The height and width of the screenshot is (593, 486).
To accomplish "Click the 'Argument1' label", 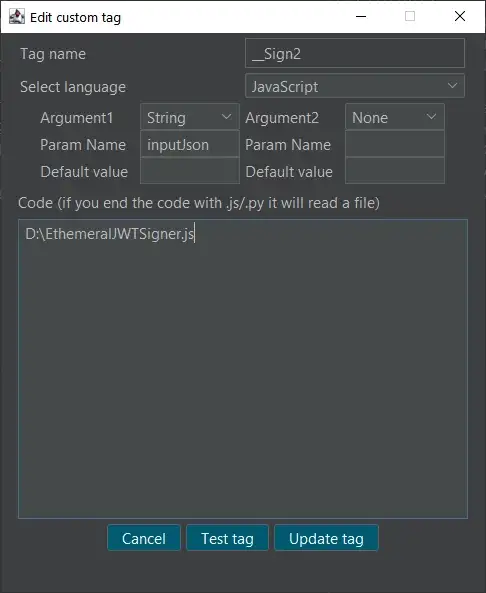I will coord(77,118).
